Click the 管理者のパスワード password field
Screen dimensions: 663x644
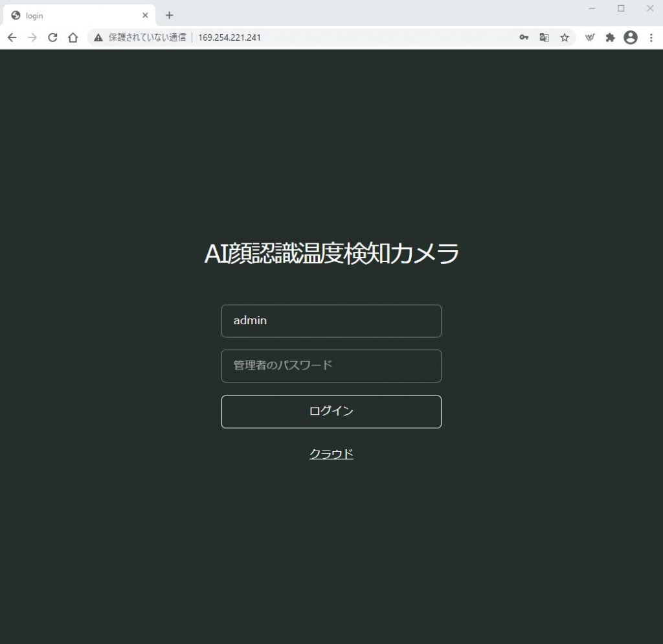[x=331, y=366]
